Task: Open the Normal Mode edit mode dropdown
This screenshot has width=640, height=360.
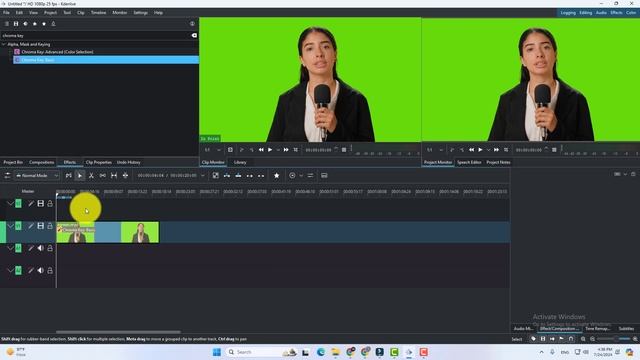Action: 37,176
